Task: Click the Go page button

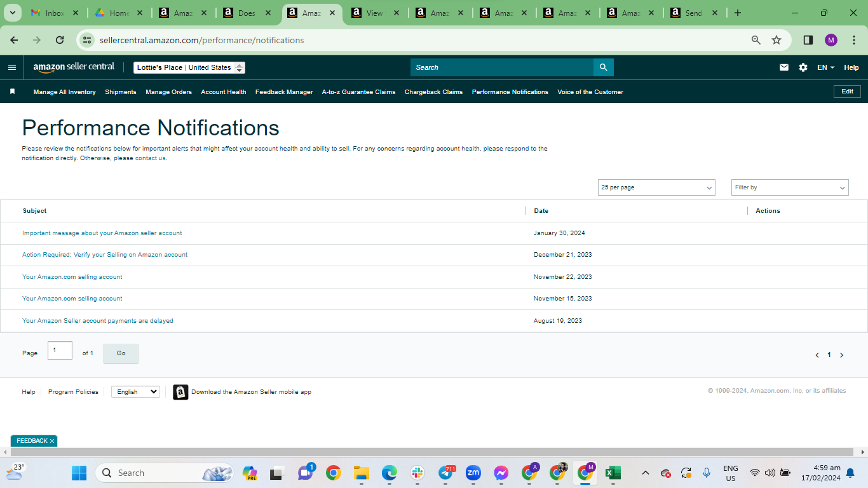Action: [x=121, y=353]
